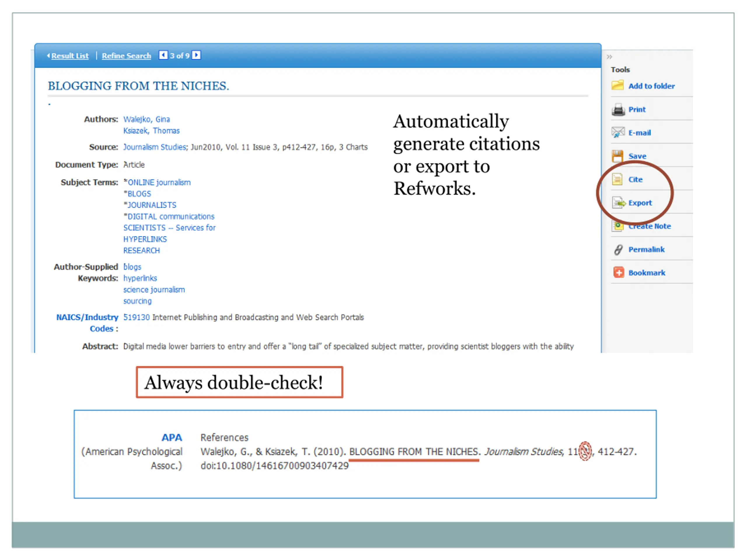Open the Journalism Studies source link

[155, 147]
